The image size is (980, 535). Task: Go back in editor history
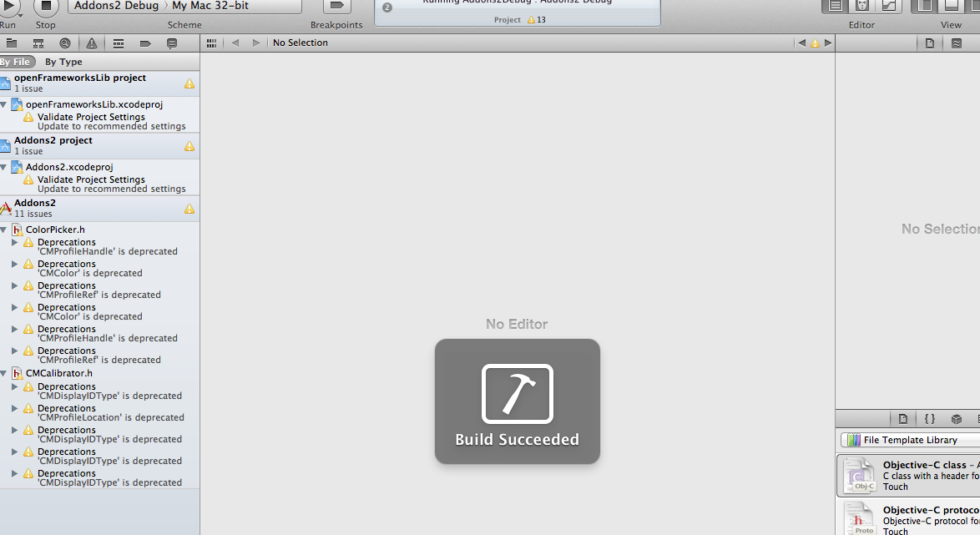(x=235, y=43)
